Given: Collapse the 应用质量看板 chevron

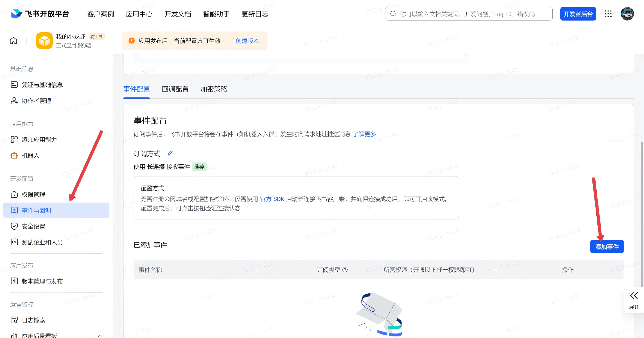Looking at the screenshot, I should click(x=100, y=335).
